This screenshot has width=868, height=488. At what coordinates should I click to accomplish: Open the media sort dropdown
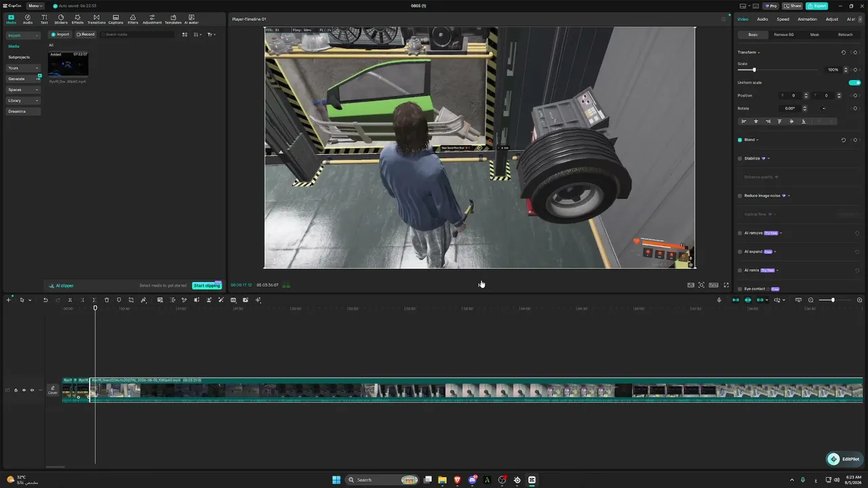click(197, 35)
